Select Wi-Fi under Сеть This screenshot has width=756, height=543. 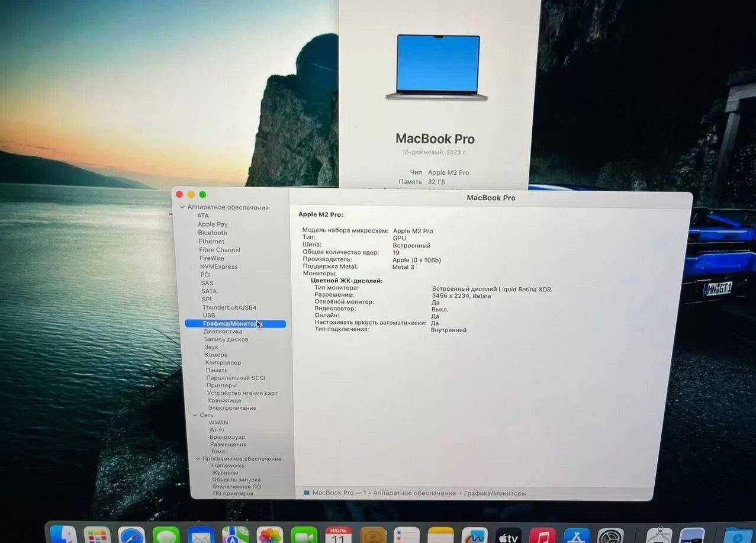[x=217, y=430]
